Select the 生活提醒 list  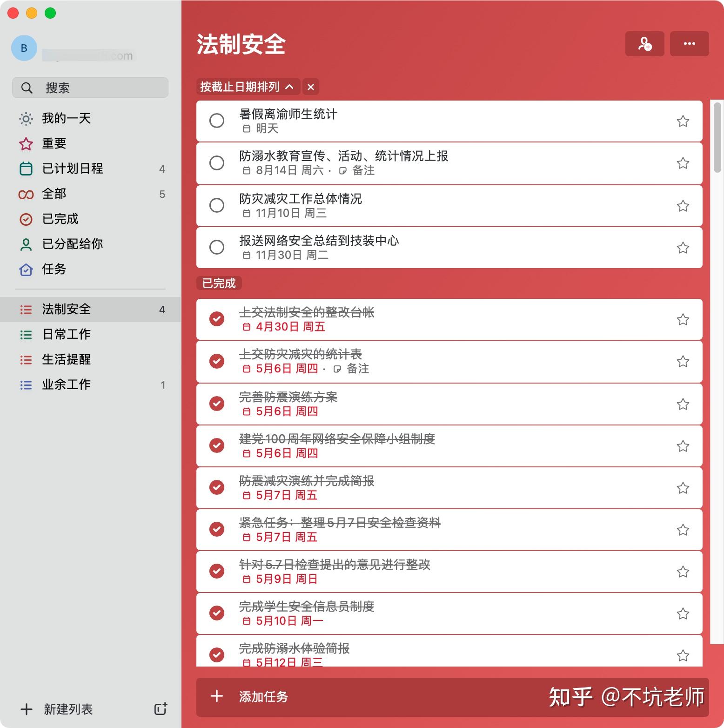90,359
